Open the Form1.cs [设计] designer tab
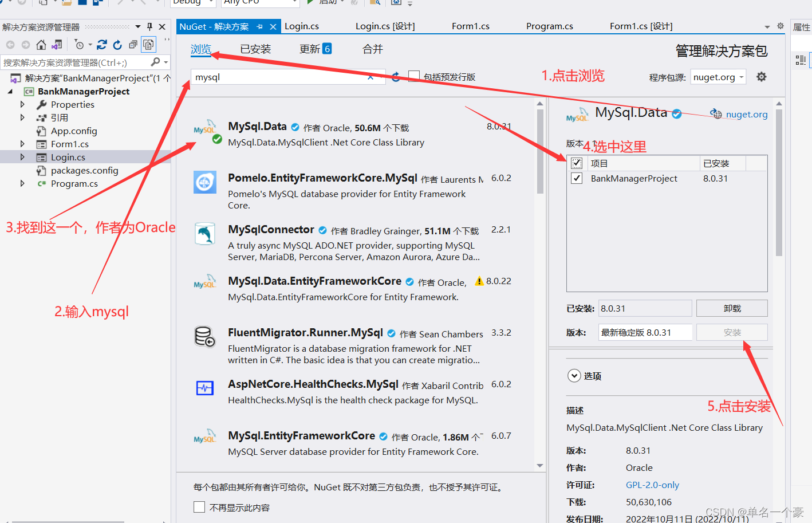812x523 pixels. (641, 26)
